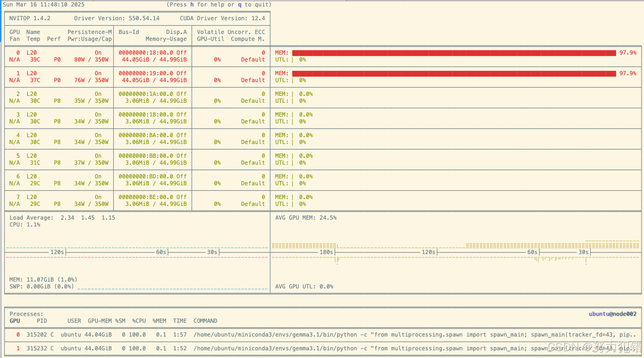Click the 180s marker on GPU history graph
644x358 pixels.
click(326, 252)
